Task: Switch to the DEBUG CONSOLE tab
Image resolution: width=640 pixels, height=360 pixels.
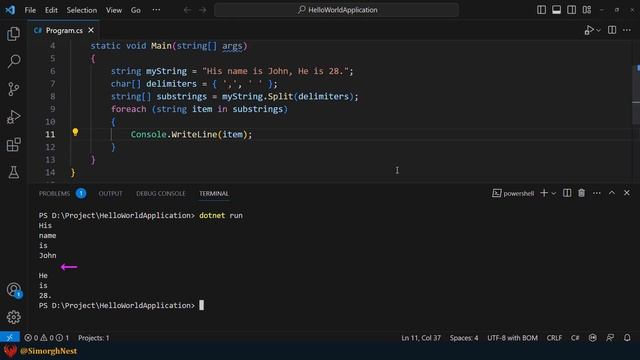Action: point(160,193)
